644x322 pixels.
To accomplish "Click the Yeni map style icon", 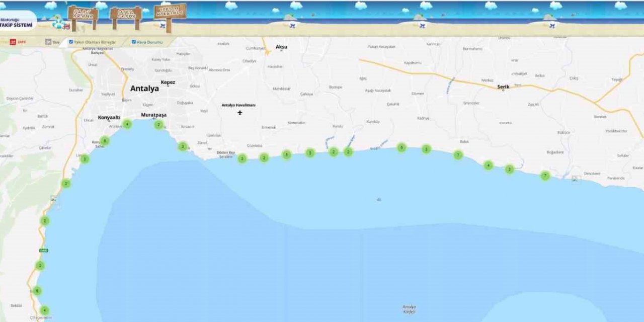I will pos(49,42).
